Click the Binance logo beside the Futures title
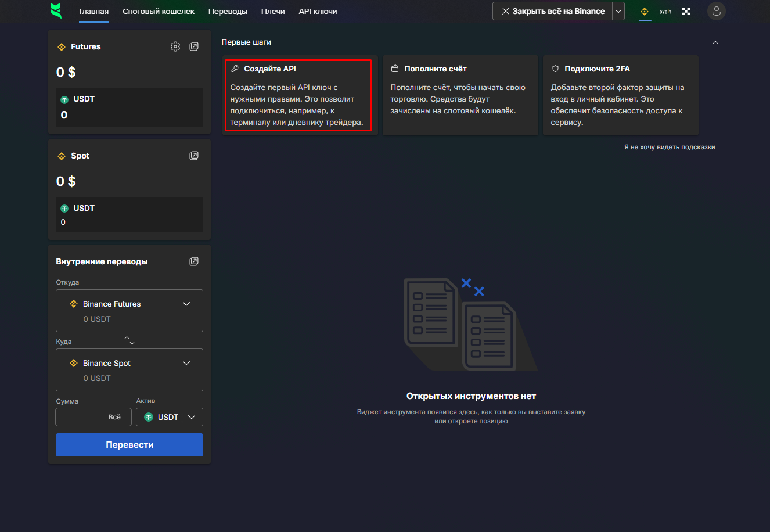This screenshot has height=532, width=770. point(62,47)
